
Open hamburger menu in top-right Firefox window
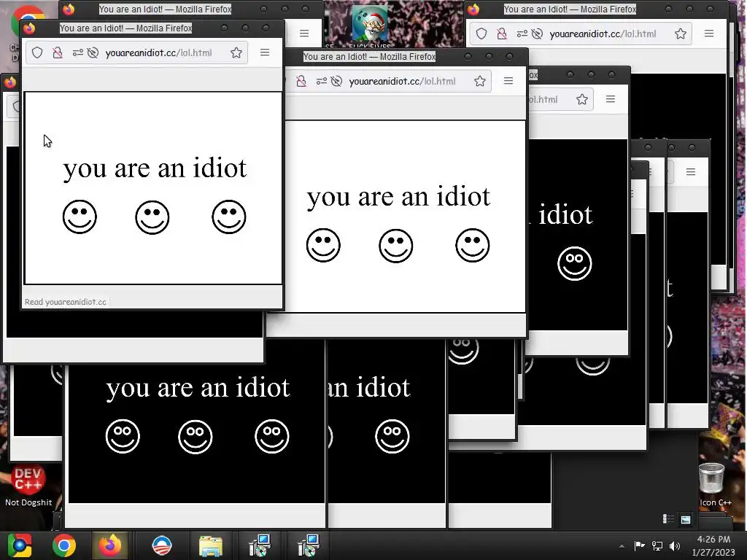(709, 34)
